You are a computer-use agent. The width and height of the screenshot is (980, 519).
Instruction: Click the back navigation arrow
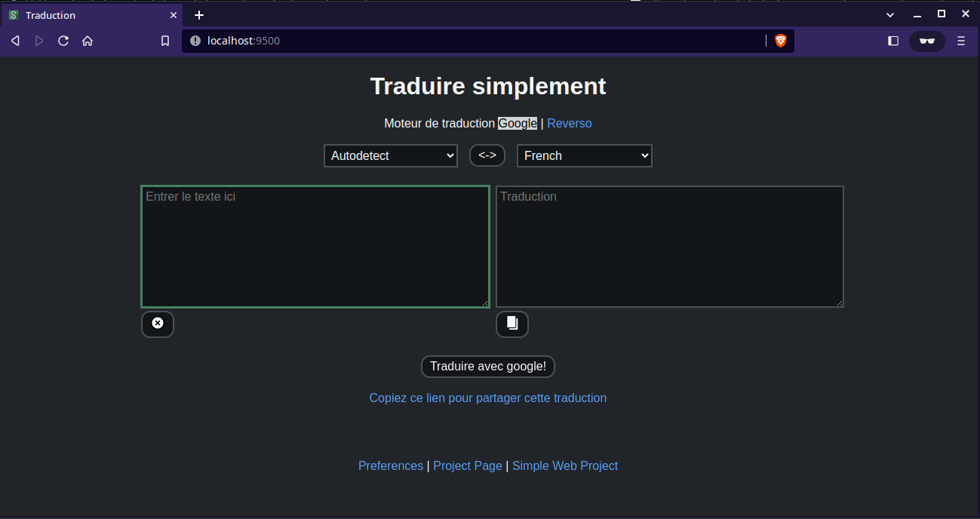click(15, 41)
